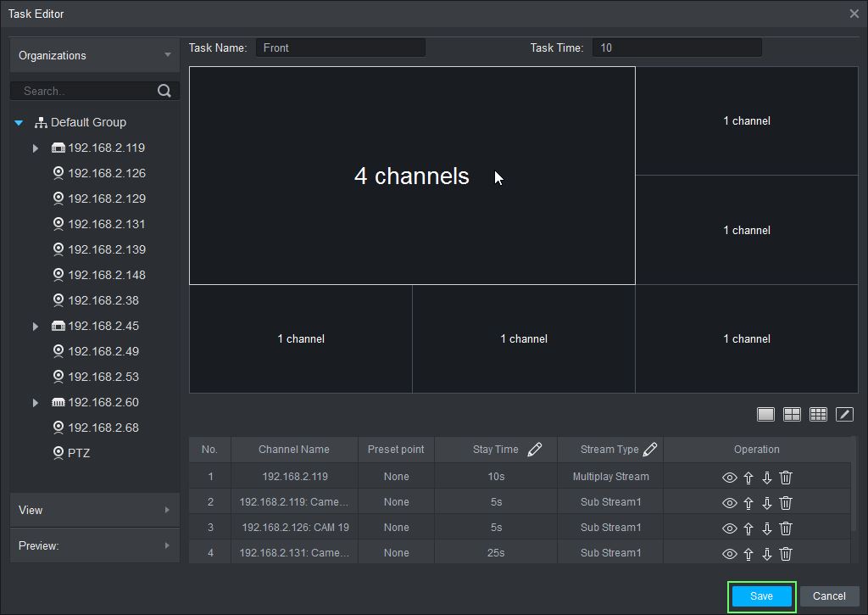868x615 pixels.
Task: Click the Save button
Action: point(761,596)
